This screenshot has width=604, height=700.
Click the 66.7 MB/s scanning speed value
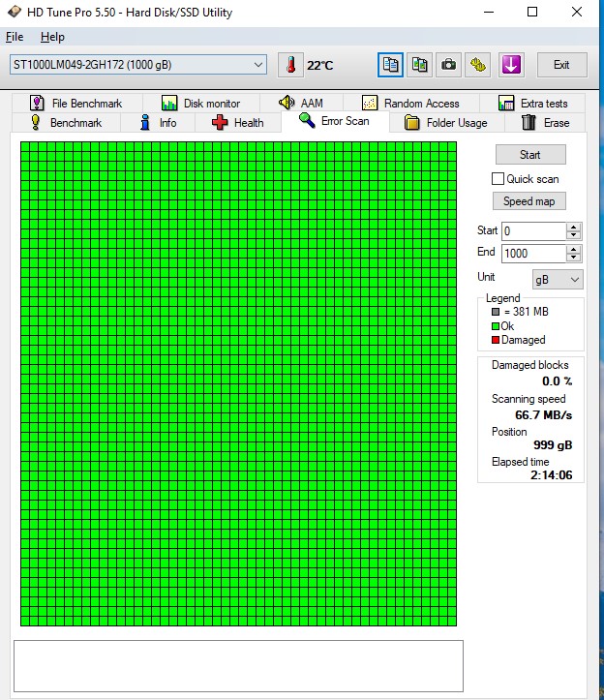click(543, 415)
